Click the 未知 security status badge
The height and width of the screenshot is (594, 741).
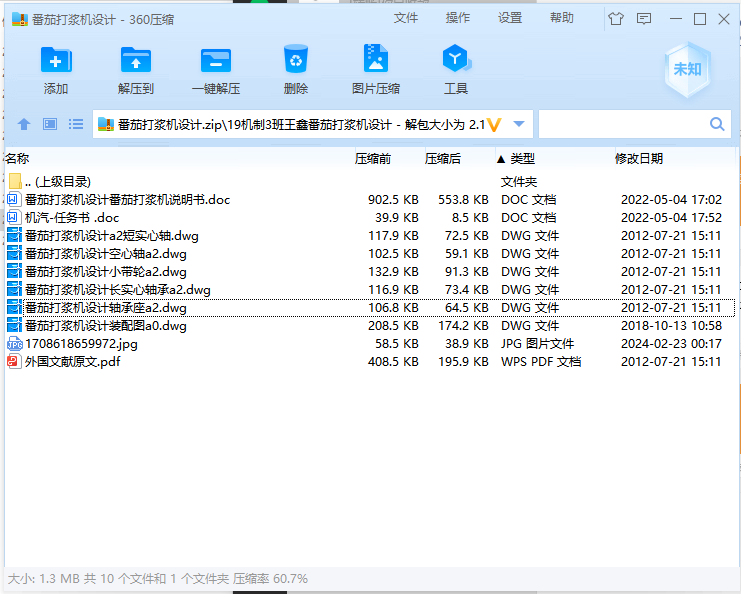coord(687,69)
